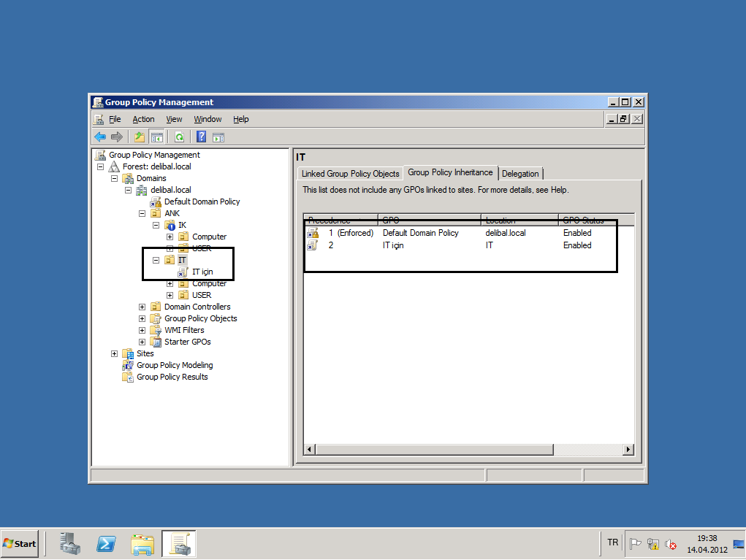This screenshot has height=560, width=746.
Task: Click the Back arrow toolbar icon
Action: [x=100, y=137]
